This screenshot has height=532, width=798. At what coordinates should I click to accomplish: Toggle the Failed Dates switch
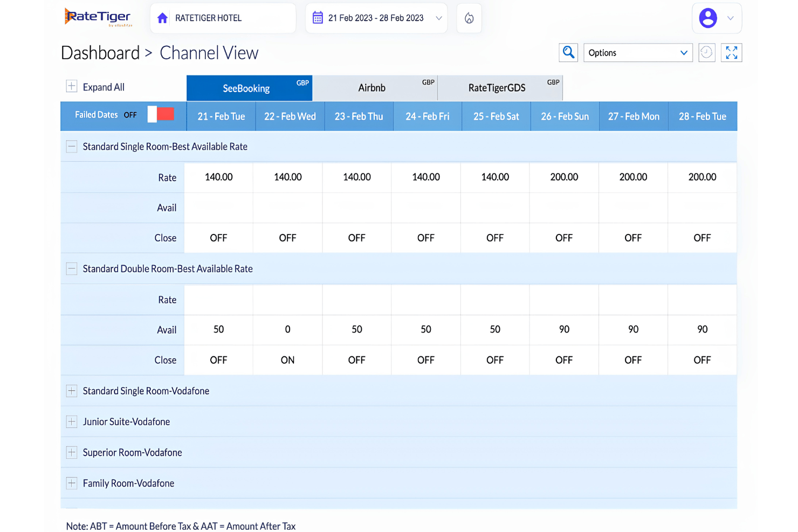161,114
